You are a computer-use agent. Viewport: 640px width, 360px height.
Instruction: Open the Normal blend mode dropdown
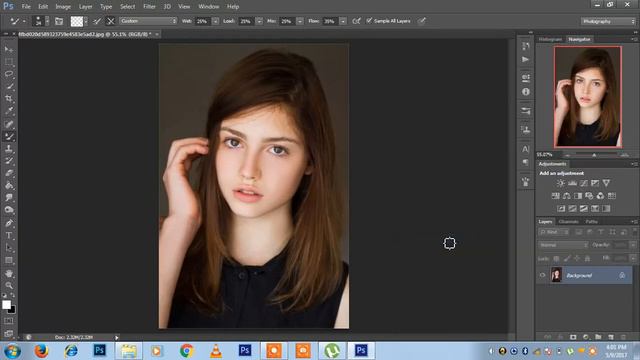[x=563, y=245]
